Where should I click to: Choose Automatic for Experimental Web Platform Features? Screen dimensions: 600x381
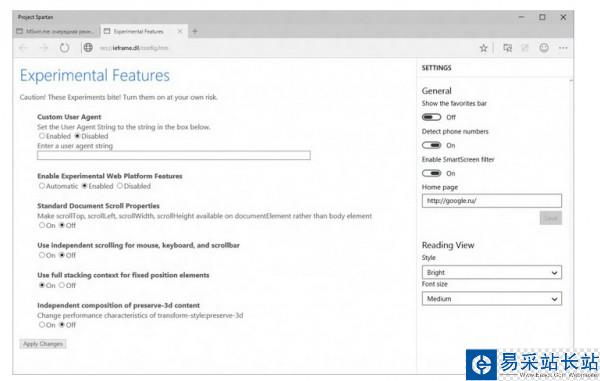42,186
